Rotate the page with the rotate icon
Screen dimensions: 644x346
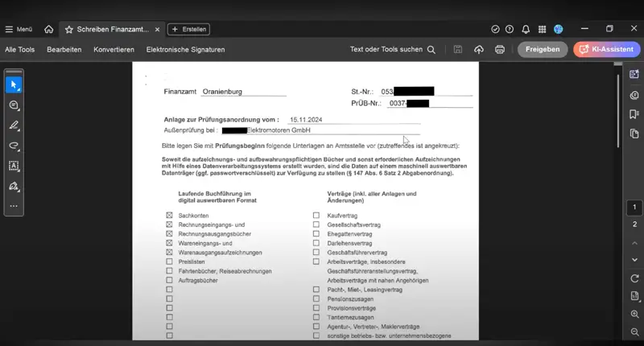(x=634, y=278)
